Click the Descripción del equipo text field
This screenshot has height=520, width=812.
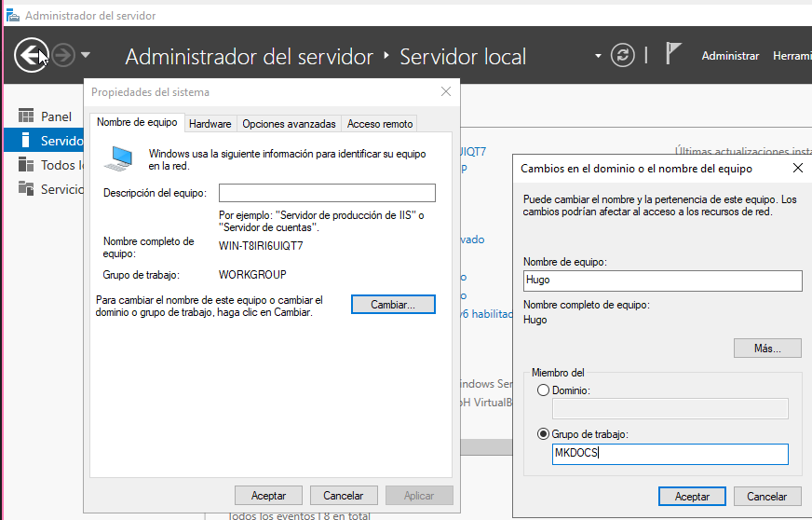[327, 193]
